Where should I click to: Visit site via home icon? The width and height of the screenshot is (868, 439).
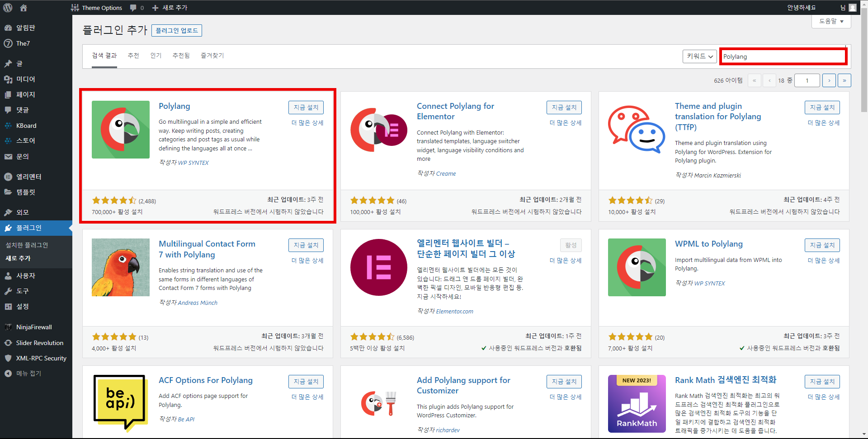[24, 8]
